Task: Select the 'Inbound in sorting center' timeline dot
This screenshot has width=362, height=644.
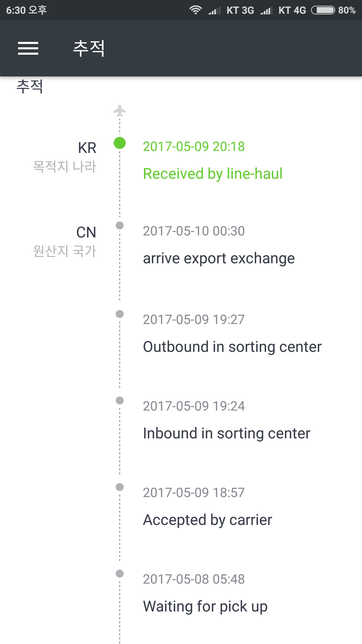Action: pyautogui.click(x=120, y=400)
